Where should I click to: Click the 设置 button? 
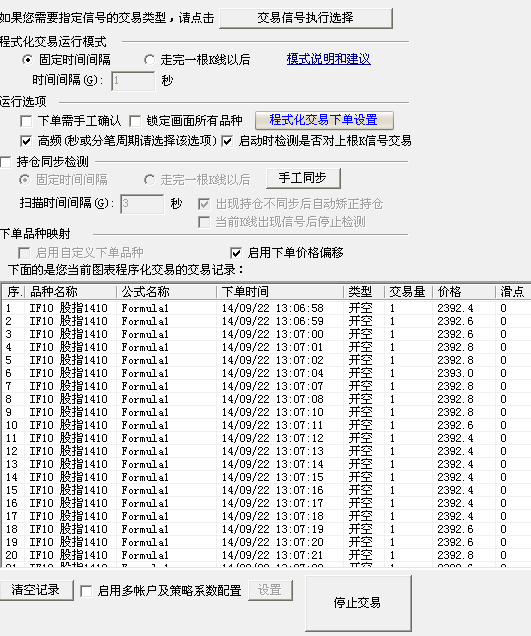tap(270, 590)
